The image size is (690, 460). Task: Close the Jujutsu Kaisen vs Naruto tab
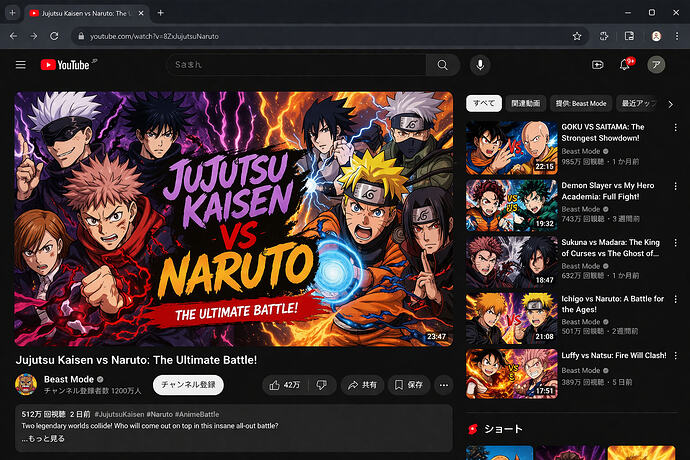pyautogui.click(x=141, y=13)
